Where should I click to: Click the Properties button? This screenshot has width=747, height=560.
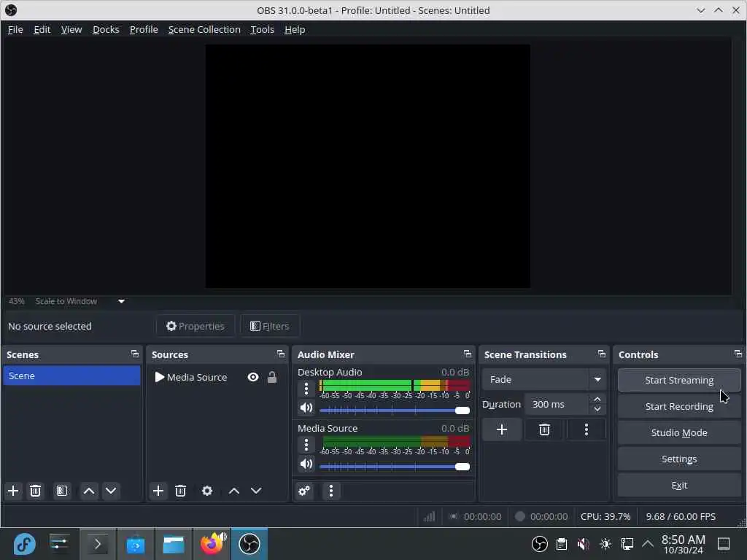(x=196, y=326)
